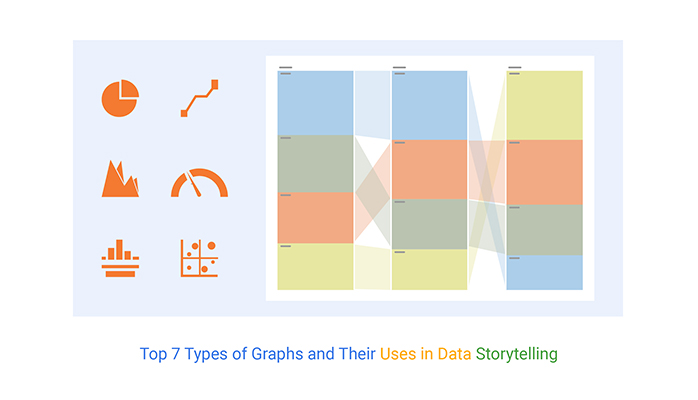Select the orange scatter plot icon
The image size is (698, 400).
199,258
